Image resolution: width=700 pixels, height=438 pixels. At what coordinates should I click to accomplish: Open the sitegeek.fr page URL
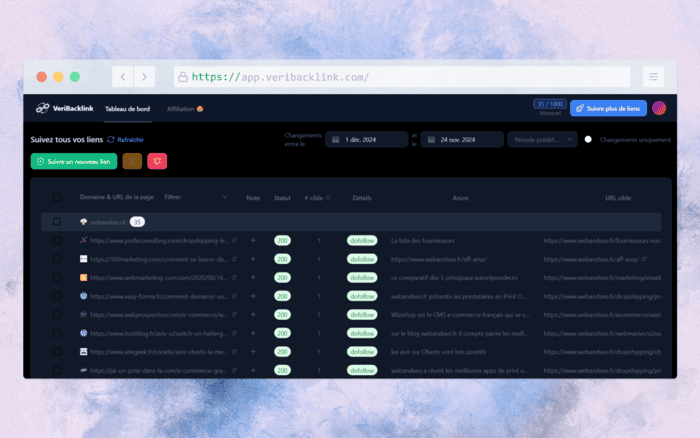click(x=158, y=352)
